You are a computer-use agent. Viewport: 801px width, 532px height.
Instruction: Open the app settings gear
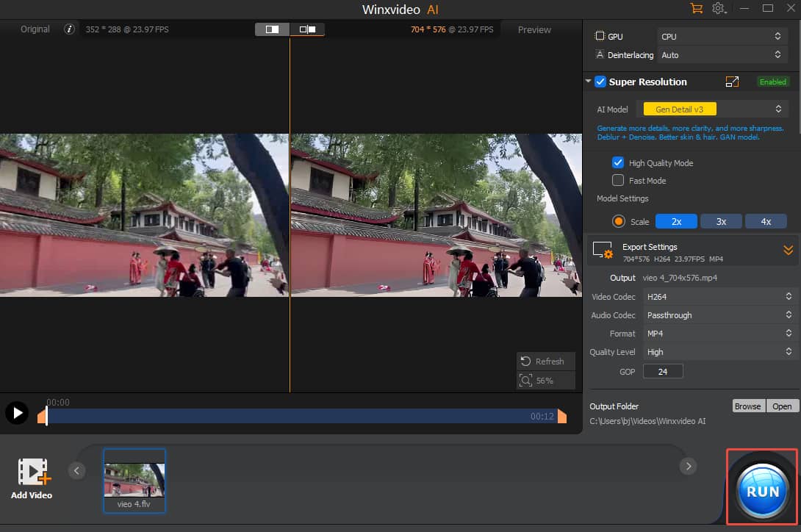pyautogui.click(x=719, y=8)
